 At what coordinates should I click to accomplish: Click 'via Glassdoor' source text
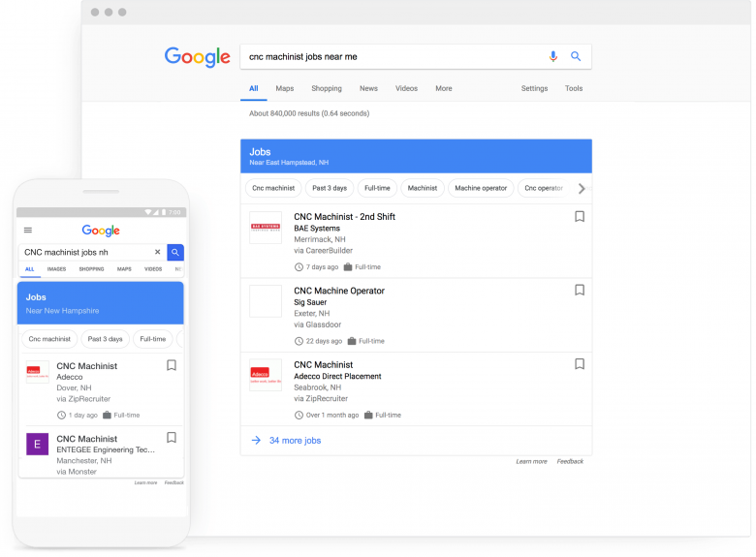pos(317,325)
